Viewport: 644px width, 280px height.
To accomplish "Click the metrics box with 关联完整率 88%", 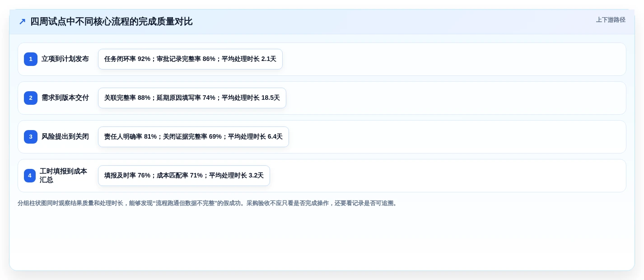I will point(192,98).
